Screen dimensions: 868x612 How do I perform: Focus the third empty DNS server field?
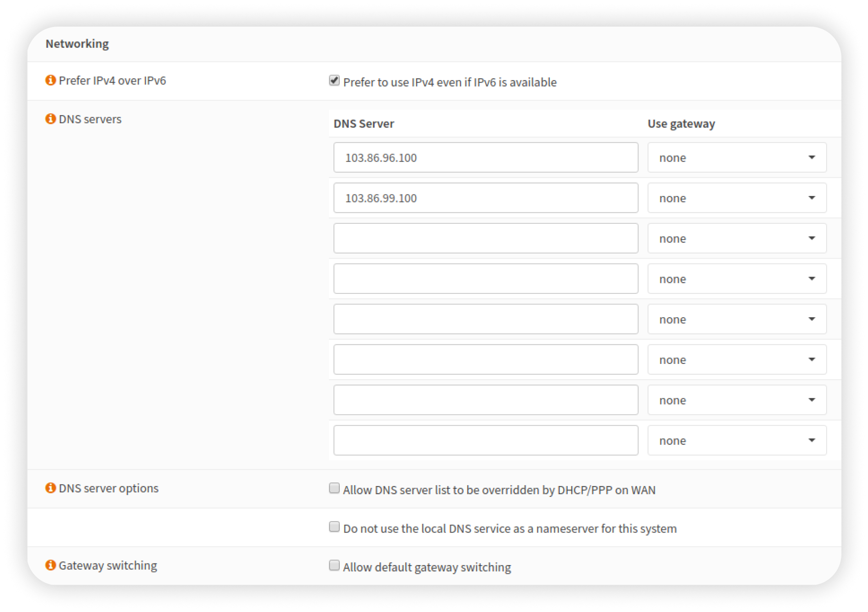click(x=486, y=238)
